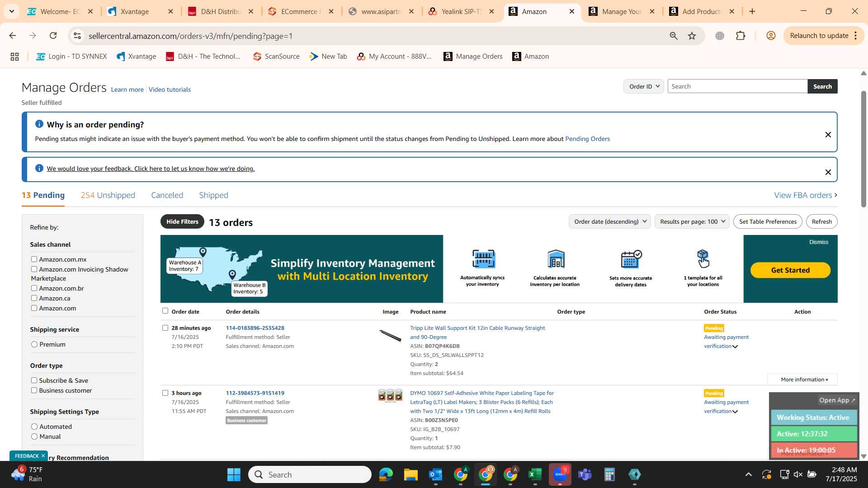Viewport: 868px width, 488px height.
Task: View site information icon in address bar
Action: click(77, 36)
